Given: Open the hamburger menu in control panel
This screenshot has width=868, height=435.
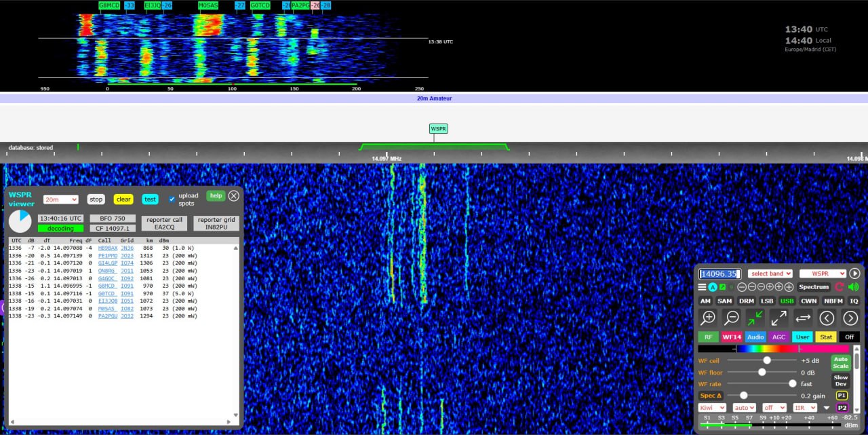Looking at the screenshot, I should (702, 287).
